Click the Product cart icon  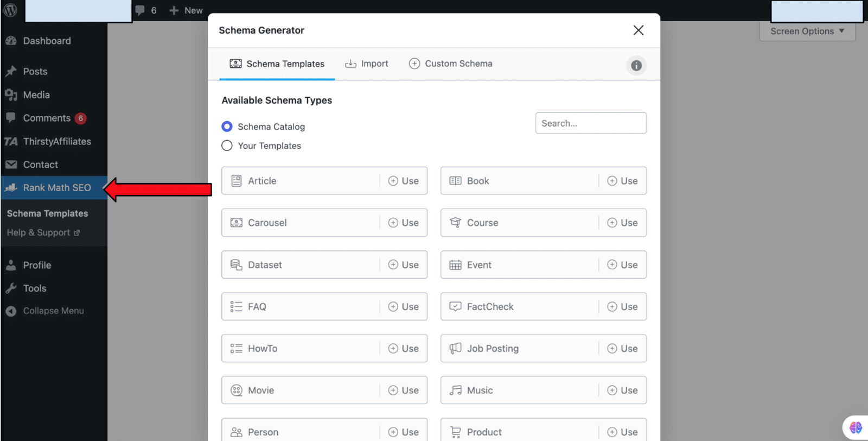[456, 432]
